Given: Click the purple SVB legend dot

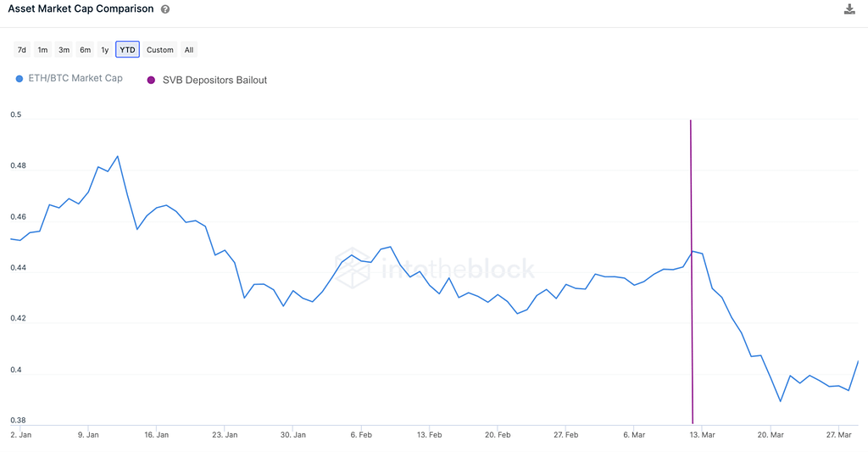Looking at the screenshot, I should (151, 80).
